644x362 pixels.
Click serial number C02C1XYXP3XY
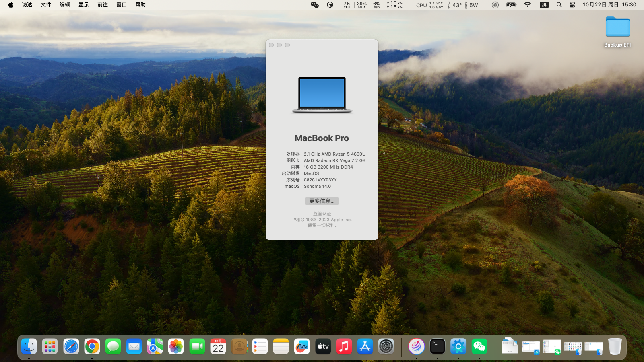coord(320,180)
